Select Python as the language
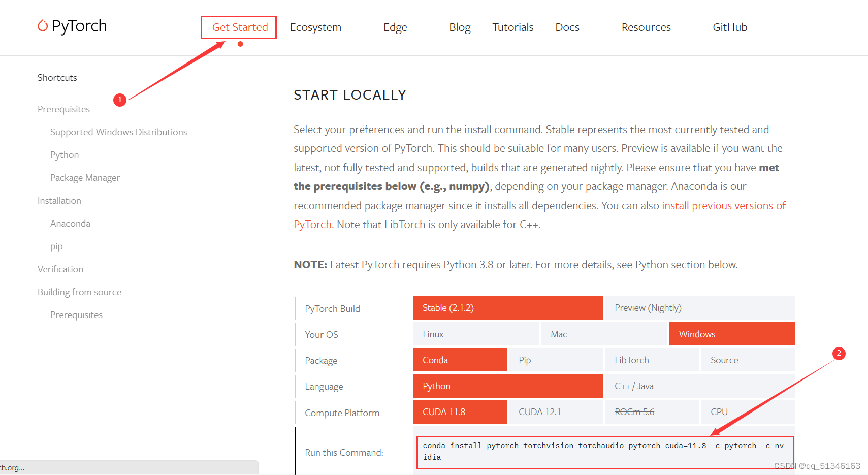Image resolution: width=868 pixels, height=475 pixels. click(x=508, y=386)
